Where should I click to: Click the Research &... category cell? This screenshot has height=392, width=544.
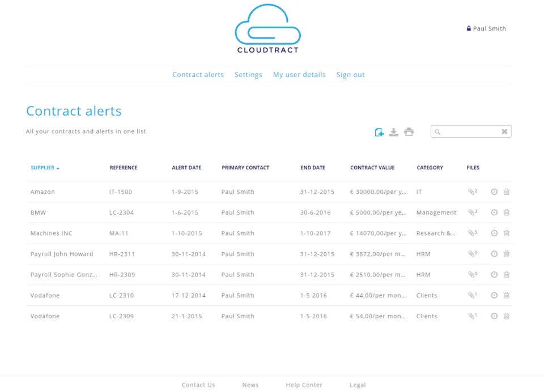[436, 233]
